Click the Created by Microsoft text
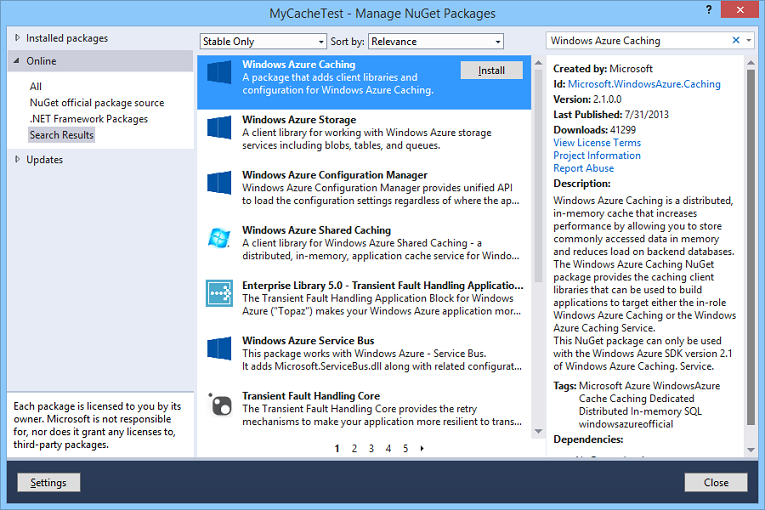Viewport: 765px width, 510px height. coord(603,69)
